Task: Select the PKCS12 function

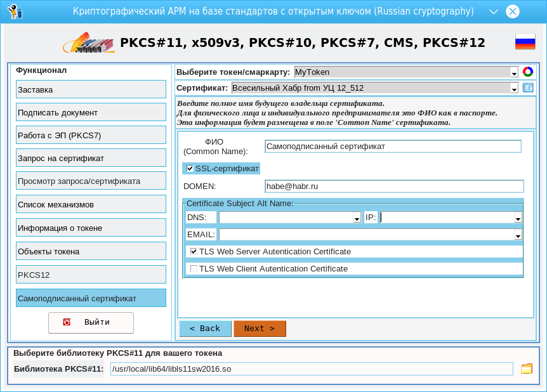Action: point(91,275)
